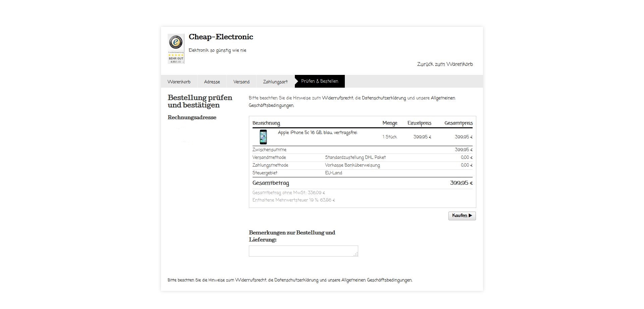Switch to the Versand step tab
Screen dimensions: 644x309
pyautogui.click(x=241, y=82)
